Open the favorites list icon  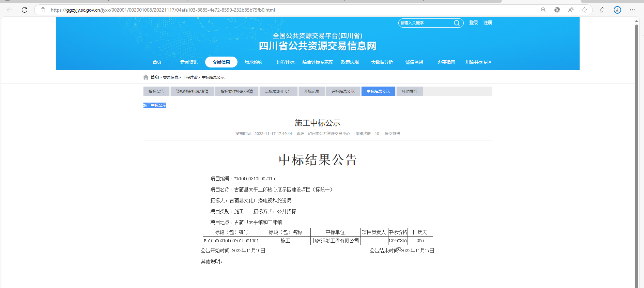(602, 10)
